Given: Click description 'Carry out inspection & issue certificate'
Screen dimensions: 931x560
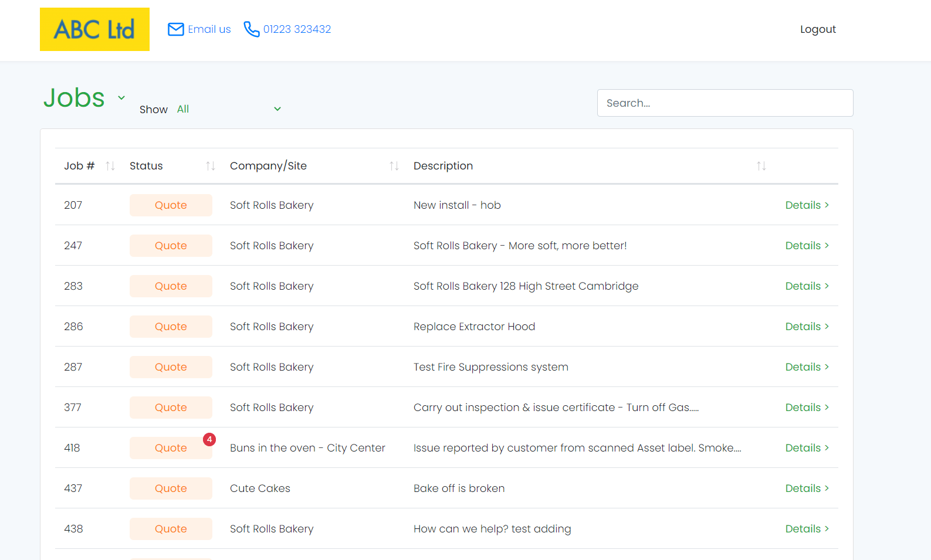Looking at the screenshot, I should (x=514, y=408).
